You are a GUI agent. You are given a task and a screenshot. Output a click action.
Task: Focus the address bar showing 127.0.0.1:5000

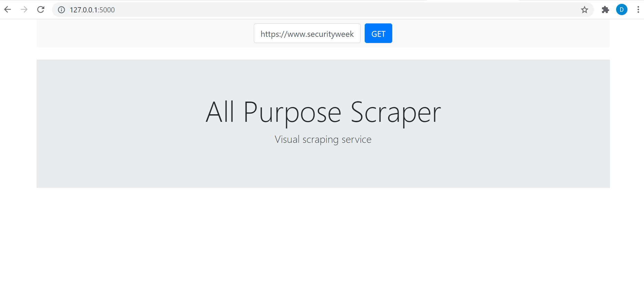[x=323, y=10]
